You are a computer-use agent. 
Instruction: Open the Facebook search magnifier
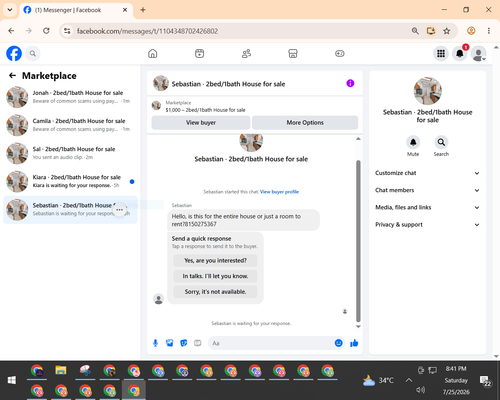click(x=33, y=53)
